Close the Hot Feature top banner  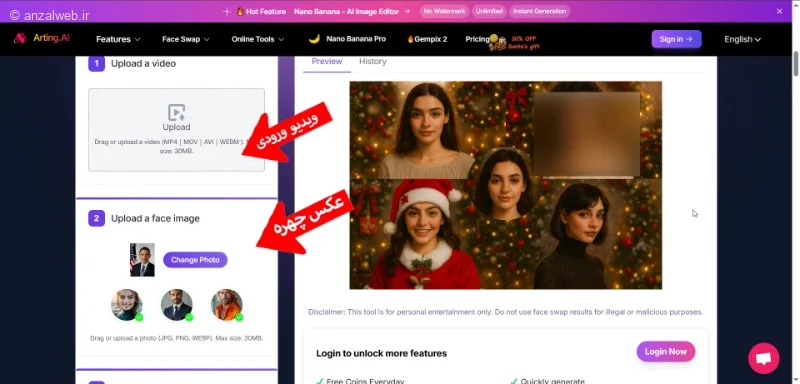(x=779, y=11)
